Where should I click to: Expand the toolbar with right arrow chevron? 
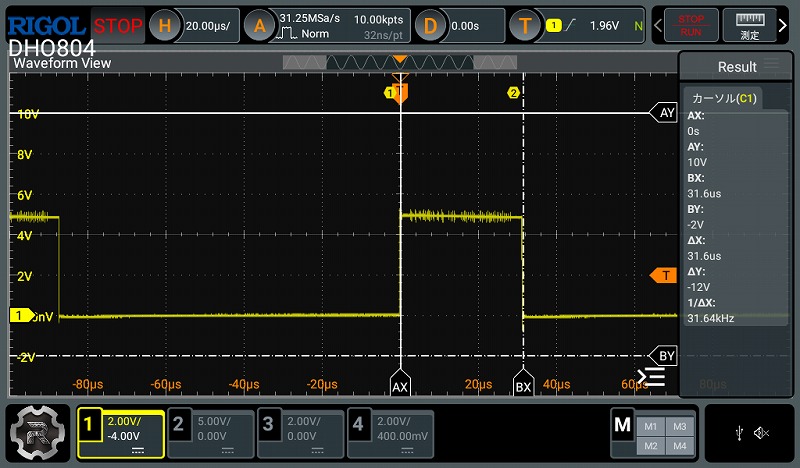784,25
